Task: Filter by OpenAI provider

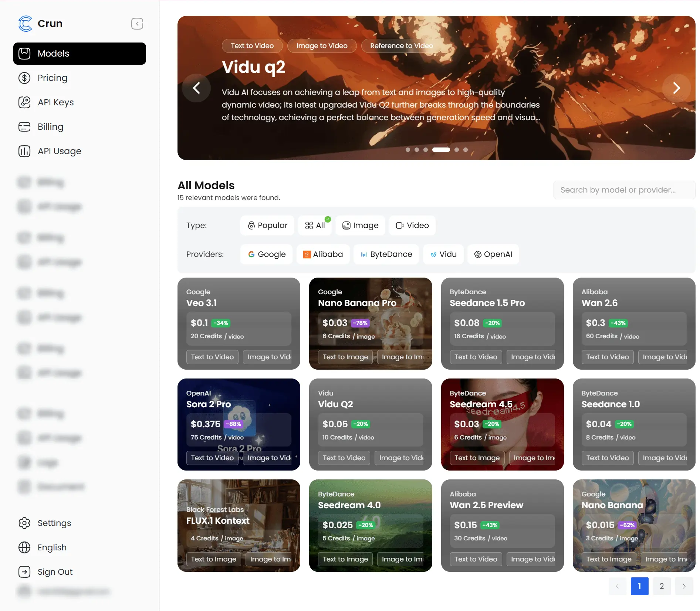Action: 493,254
